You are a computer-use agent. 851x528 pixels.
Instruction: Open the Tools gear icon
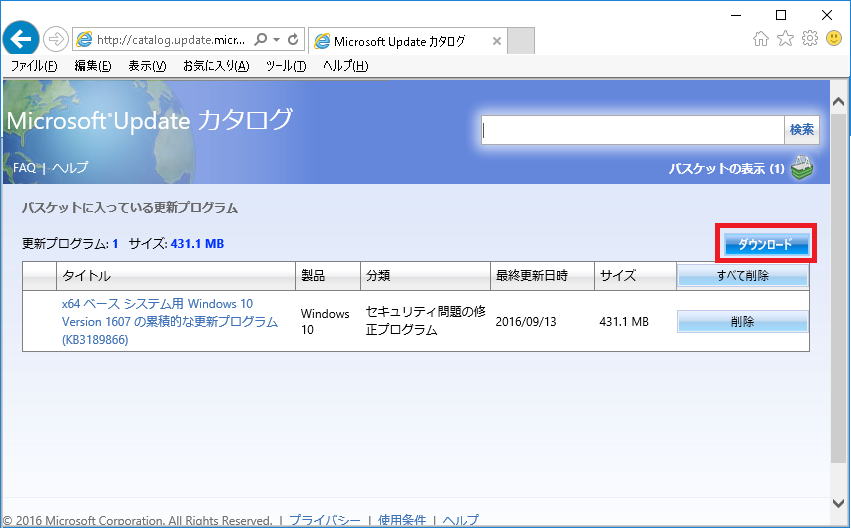point(810,39)
